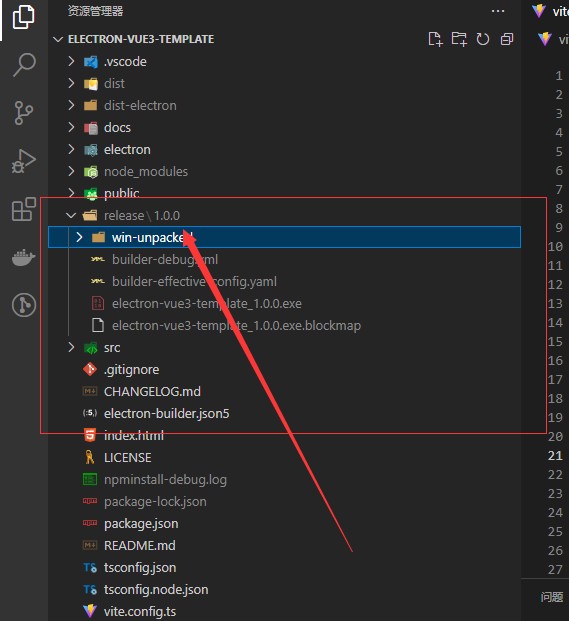Open the Docker view in activity bar
Image resolution: width=569 pixels, height=621 pixels.
24,257
